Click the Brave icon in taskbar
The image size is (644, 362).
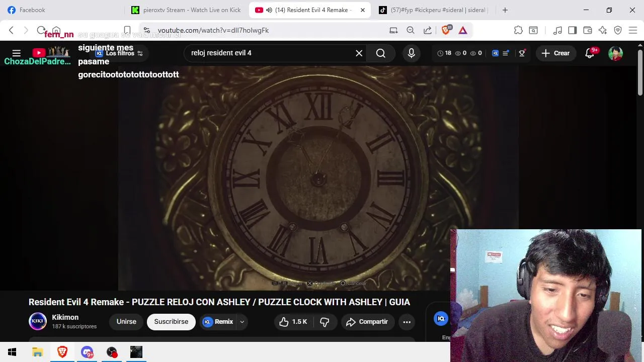coord(62,352)
